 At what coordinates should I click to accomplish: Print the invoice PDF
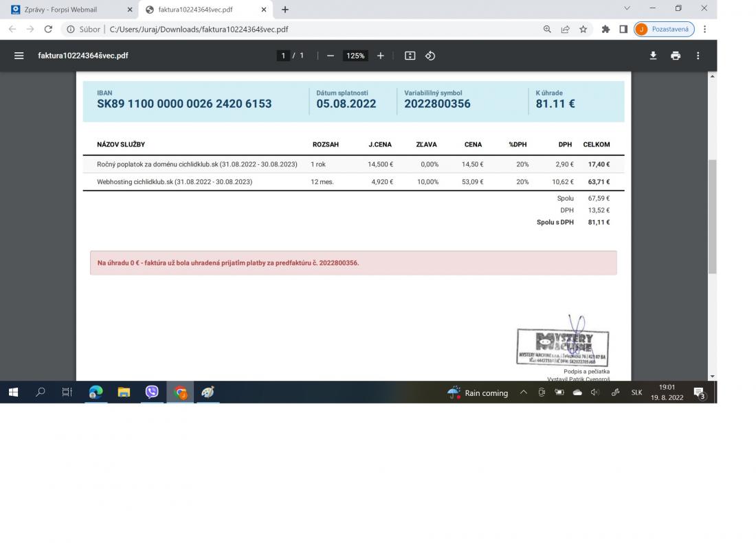(676, 56)
